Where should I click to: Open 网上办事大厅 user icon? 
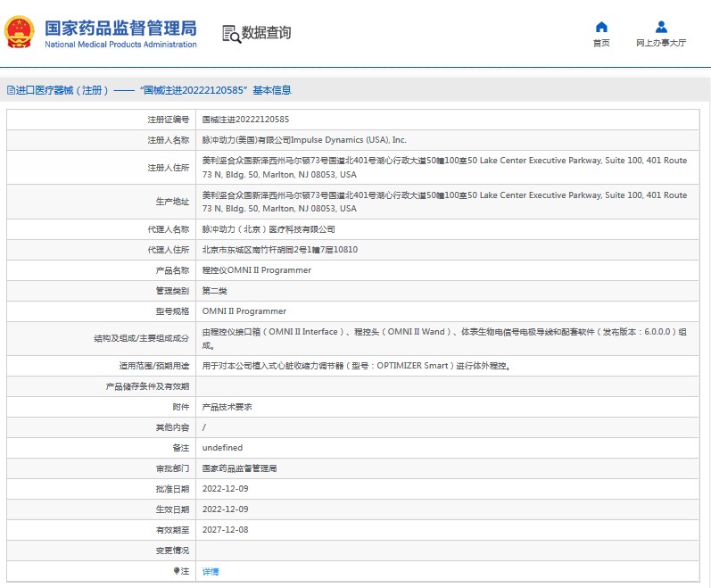tap(661, 27)
